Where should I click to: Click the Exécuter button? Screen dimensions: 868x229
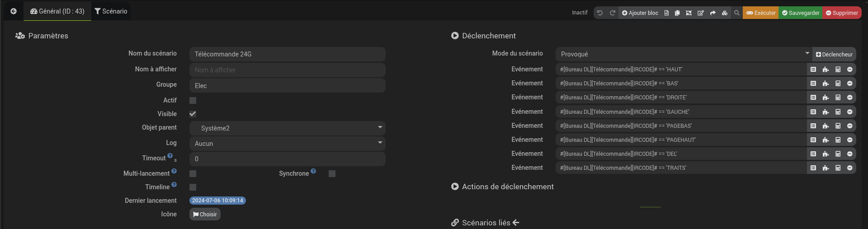[x=761, y=13]
